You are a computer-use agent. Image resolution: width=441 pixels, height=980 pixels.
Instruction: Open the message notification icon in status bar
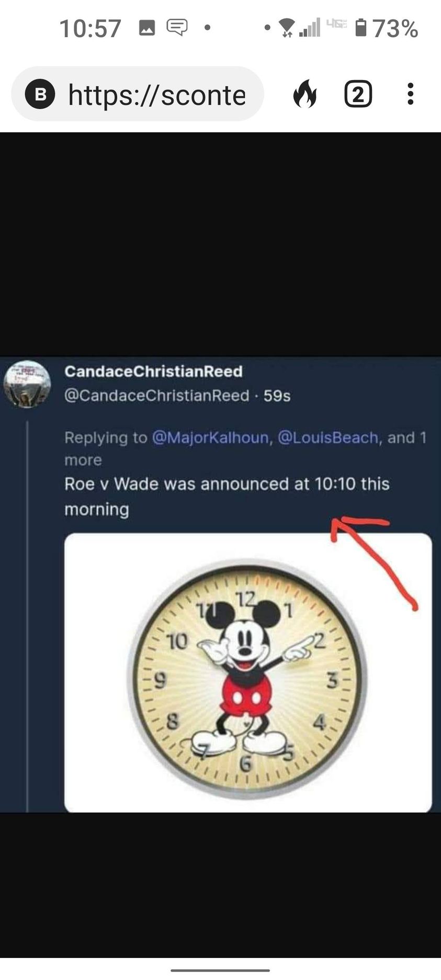177,27
